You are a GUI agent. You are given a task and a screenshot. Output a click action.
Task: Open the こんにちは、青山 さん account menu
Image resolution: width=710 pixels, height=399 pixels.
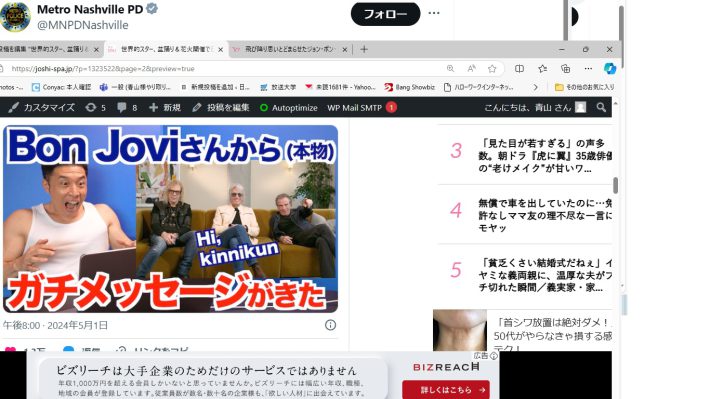(x=535, y=108)
